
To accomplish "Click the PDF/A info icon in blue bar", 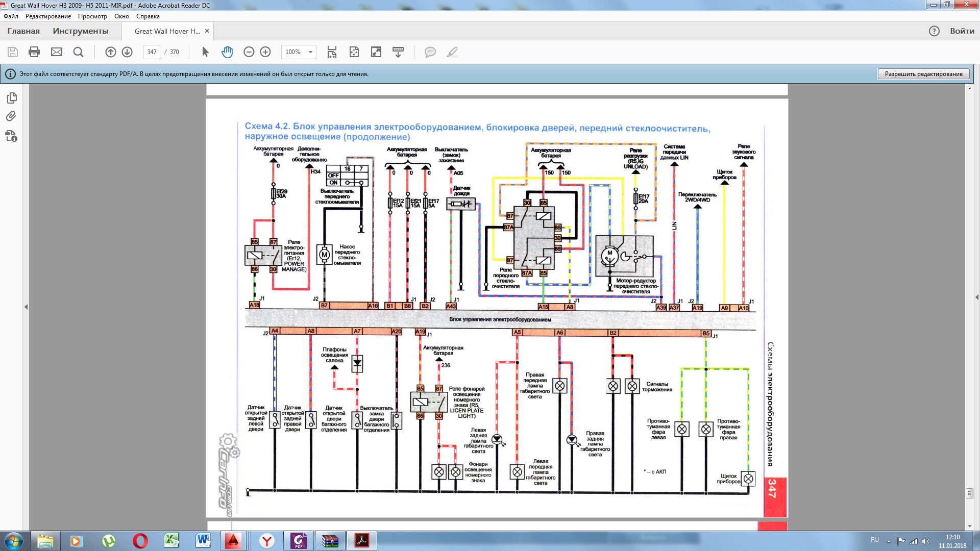I will click(10, 74).
